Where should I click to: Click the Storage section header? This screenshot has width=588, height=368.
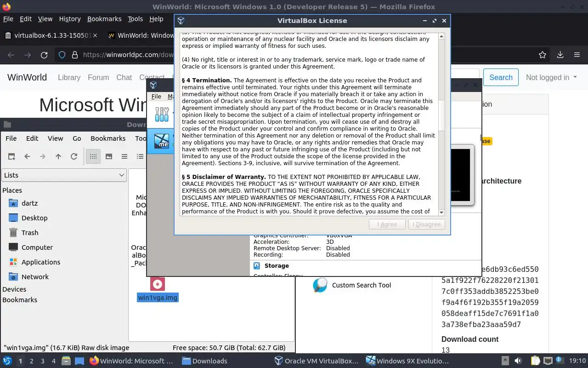(x=277, y=266)
